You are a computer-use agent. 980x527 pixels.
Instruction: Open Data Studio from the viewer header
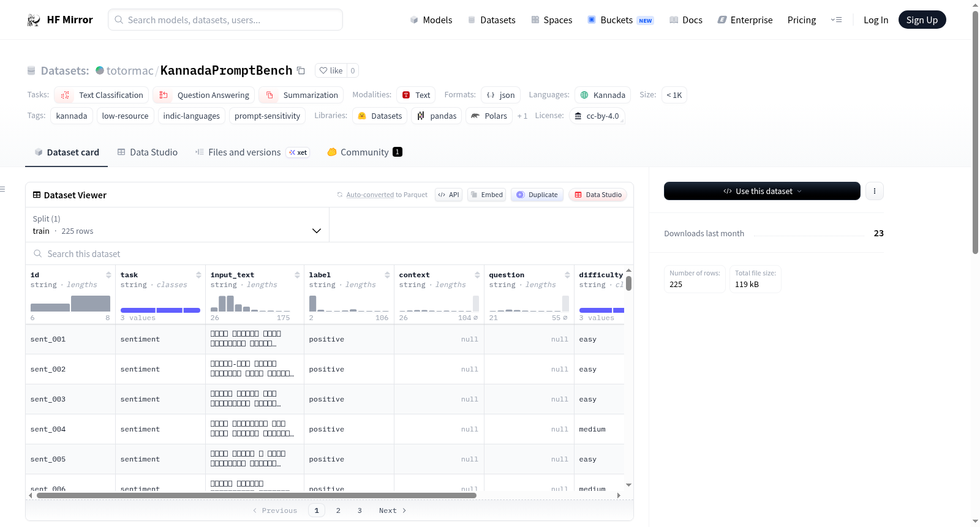(598, 195)
